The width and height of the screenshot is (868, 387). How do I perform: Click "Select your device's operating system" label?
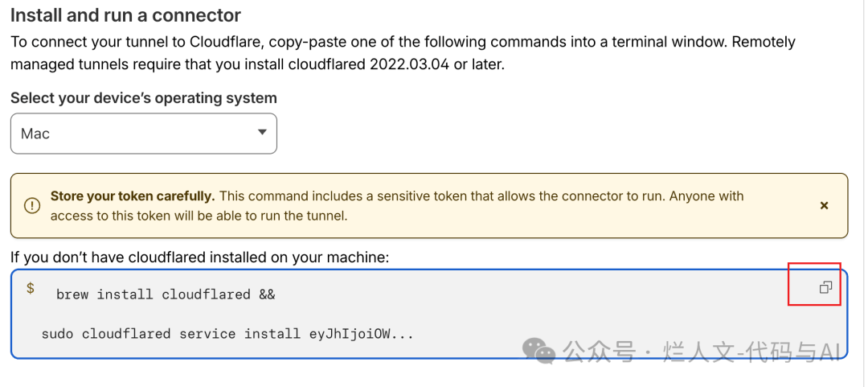pos(144,98)
